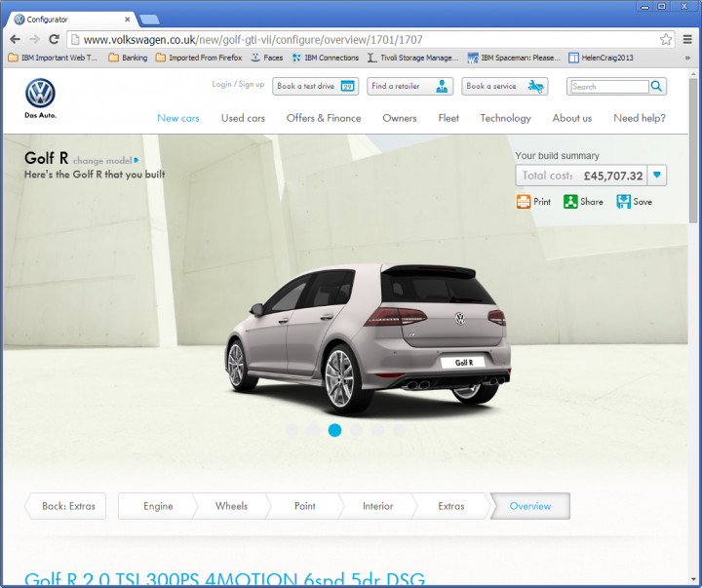Open IBM Important Web bookmark folder
Viewport: 702px width, 588px height.
[53, 58]
